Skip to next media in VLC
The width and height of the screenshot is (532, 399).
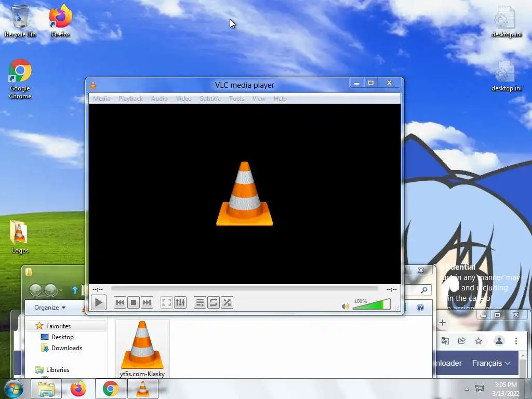coord(147,302)
